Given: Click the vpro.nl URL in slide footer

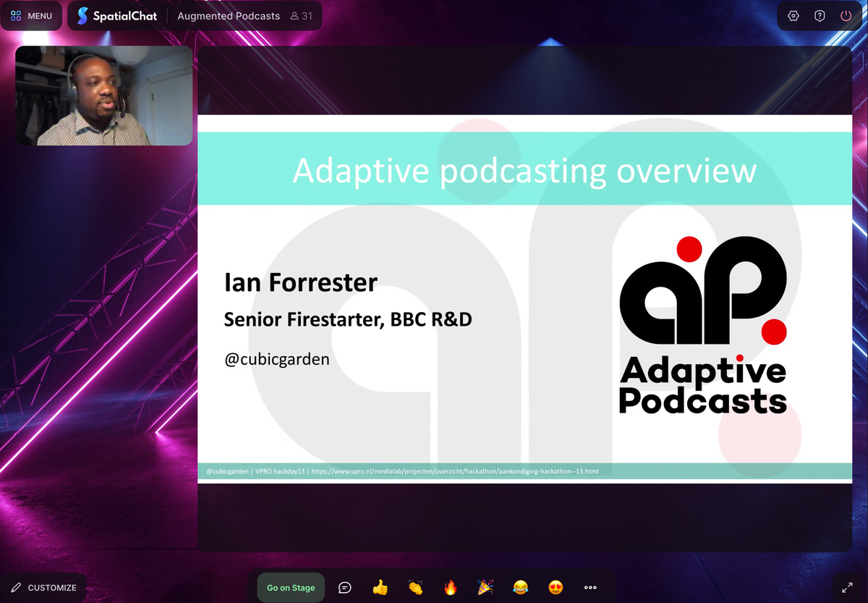Looking at the screenshot, I should click(x=454, y=471).
